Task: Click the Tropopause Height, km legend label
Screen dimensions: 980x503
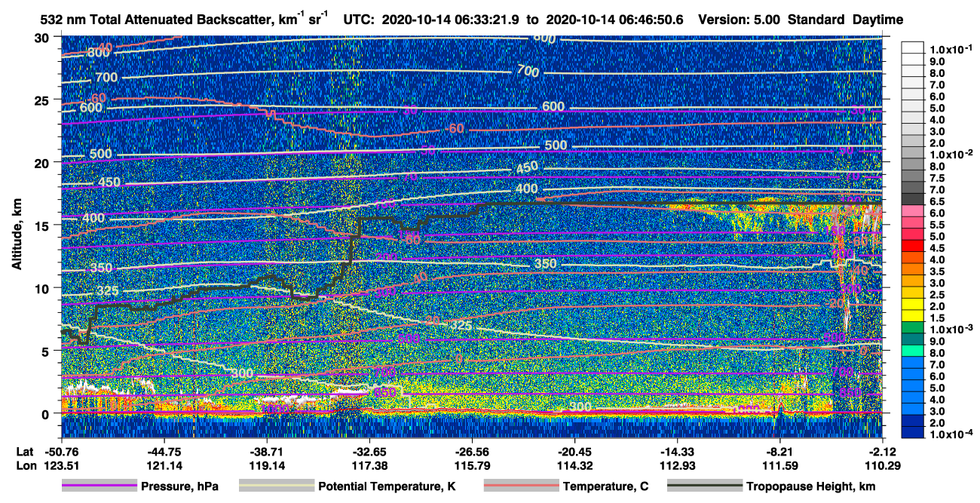Action: [x=811, y=487]
